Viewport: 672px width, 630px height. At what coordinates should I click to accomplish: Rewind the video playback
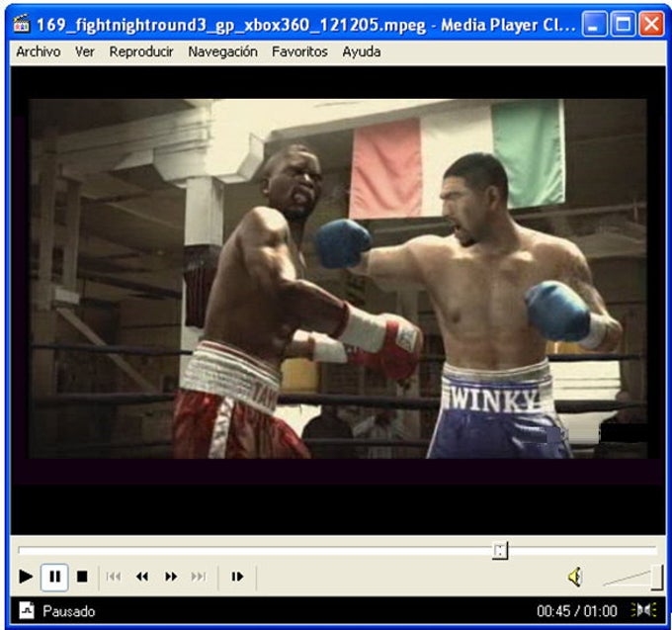pyautogui.click(x=142, y=577)
